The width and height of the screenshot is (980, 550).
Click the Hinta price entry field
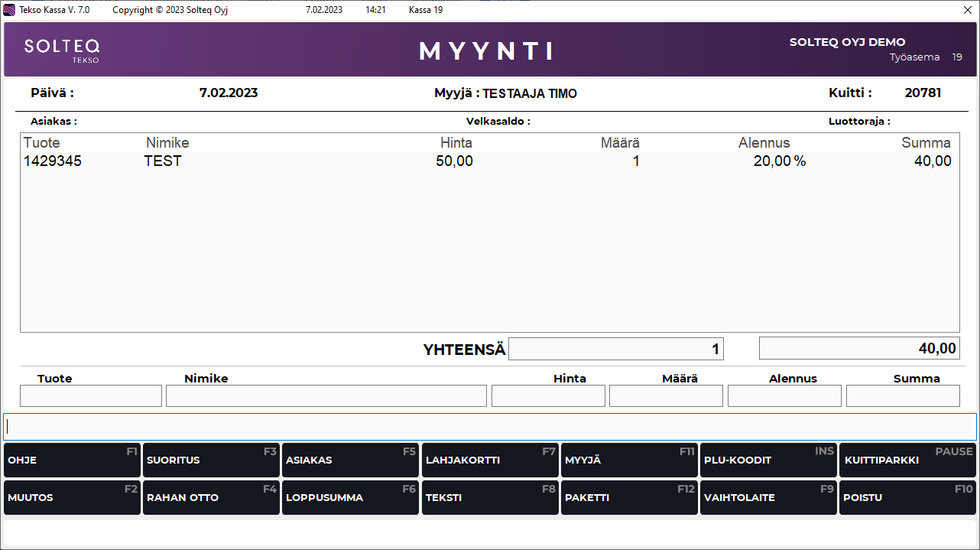(x=548, y=395)
